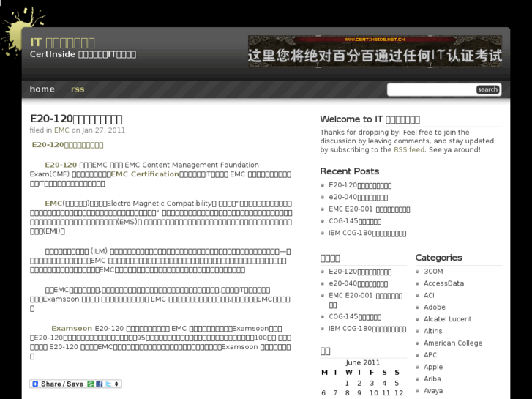This screenshot has height=399, width=532.
Task: Open the EMC category link under post title
Action: point(61,130)
